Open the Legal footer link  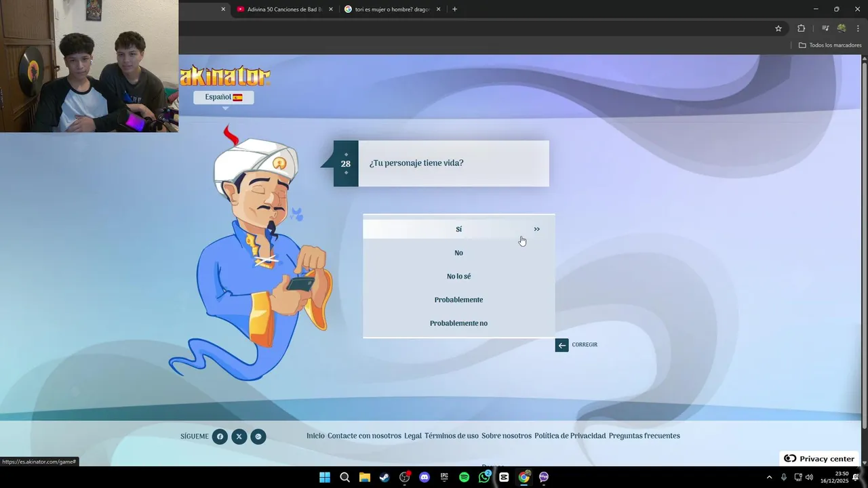tap(413, 436)
